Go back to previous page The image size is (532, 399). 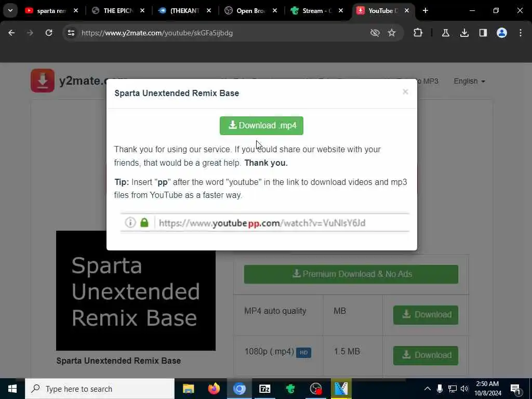(x=11, y=33)
